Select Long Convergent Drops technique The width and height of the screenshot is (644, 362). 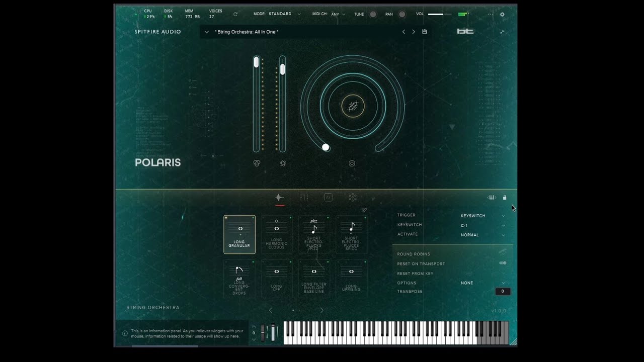[x=239, y=279]
